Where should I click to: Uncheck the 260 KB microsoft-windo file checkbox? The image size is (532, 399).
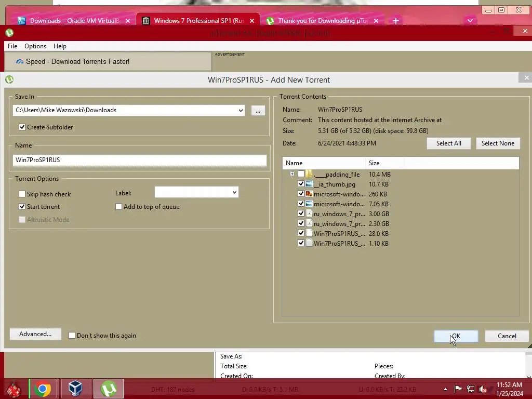301,194
